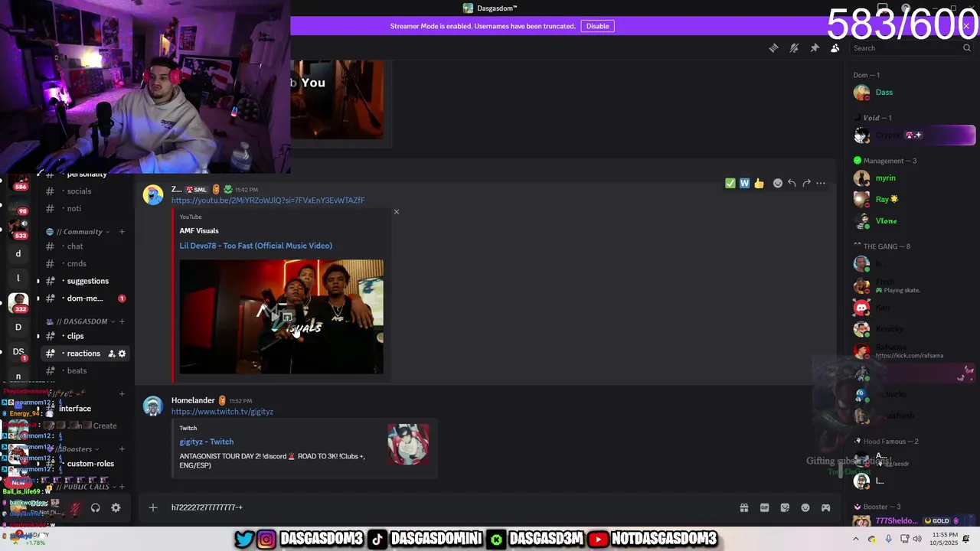This screenshot has width=980, height=551.
Task: Open taskbar clock 11:55 PM
Action: coord(946,539)
